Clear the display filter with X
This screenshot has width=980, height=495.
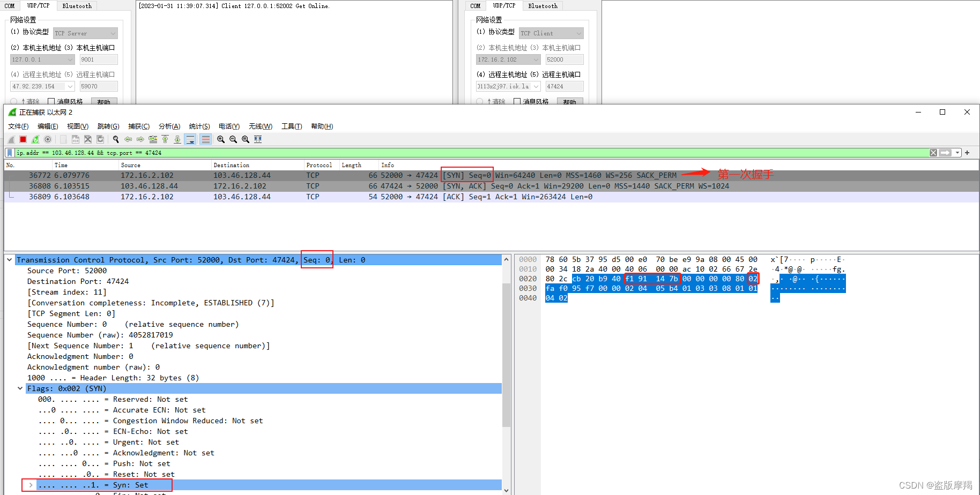(933, 153)
